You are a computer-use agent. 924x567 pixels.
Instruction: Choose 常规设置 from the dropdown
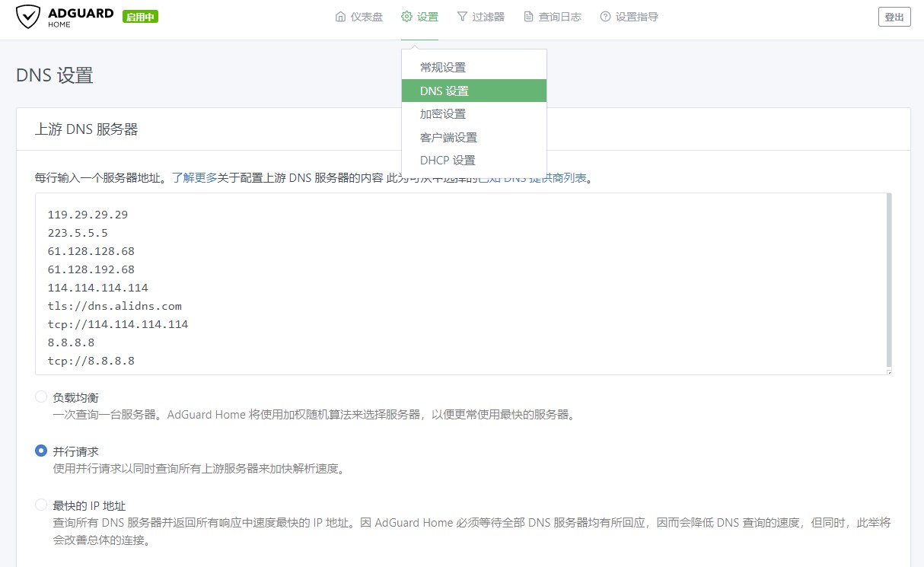tap(474, 67)
